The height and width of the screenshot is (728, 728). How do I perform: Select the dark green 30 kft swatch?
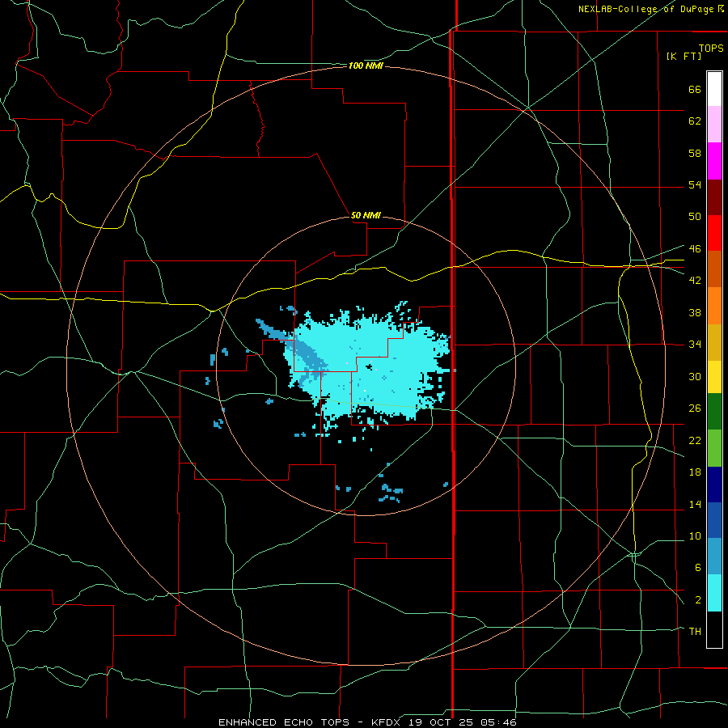714,412
